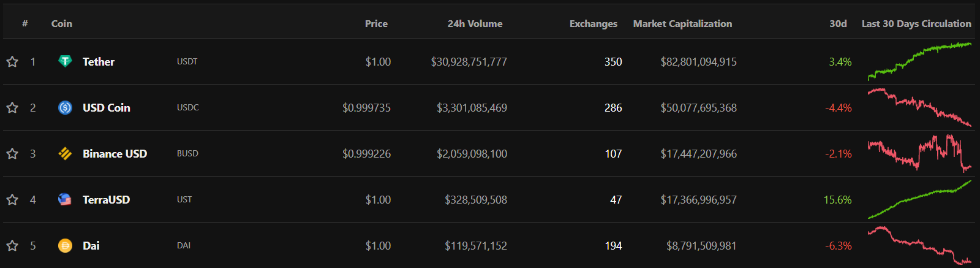Open the Binance USD name link
Screen dimensions: 980x268
(x=115, y=153)
